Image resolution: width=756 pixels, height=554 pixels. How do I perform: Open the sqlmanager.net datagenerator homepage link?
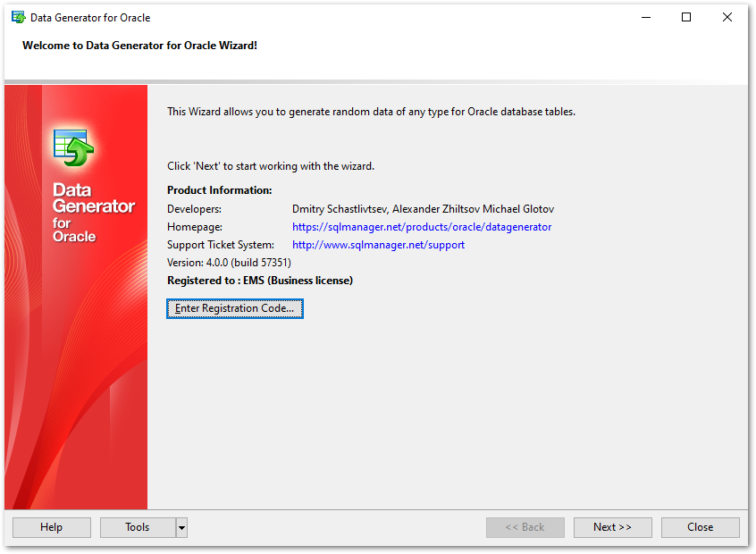coord(422,227)
